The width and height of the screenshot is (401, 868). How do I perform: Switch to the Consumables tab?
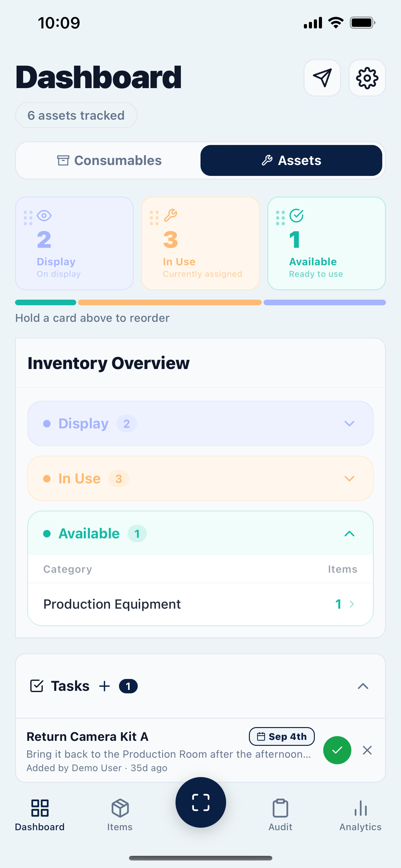[x=109, y=160]
